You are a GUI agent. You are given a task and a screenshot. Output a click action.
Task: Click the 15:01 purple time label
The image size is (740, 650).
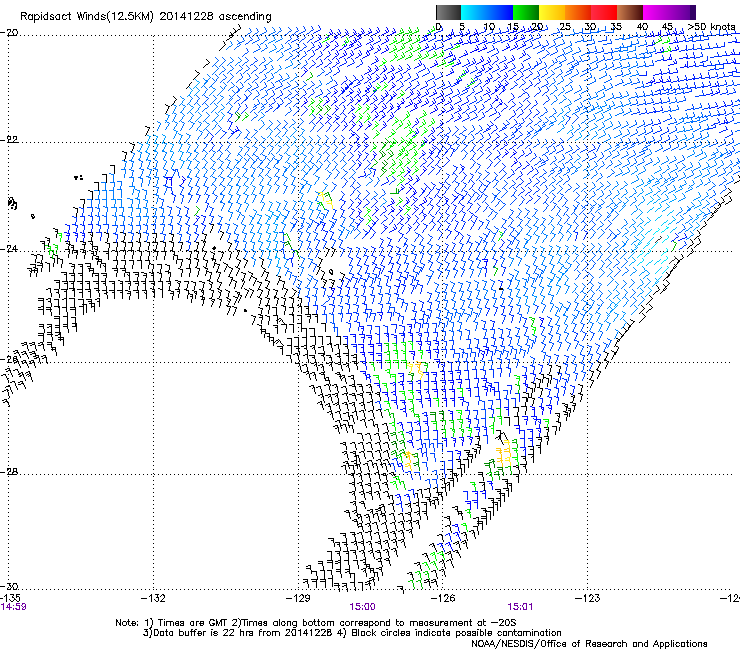point(520,607)
